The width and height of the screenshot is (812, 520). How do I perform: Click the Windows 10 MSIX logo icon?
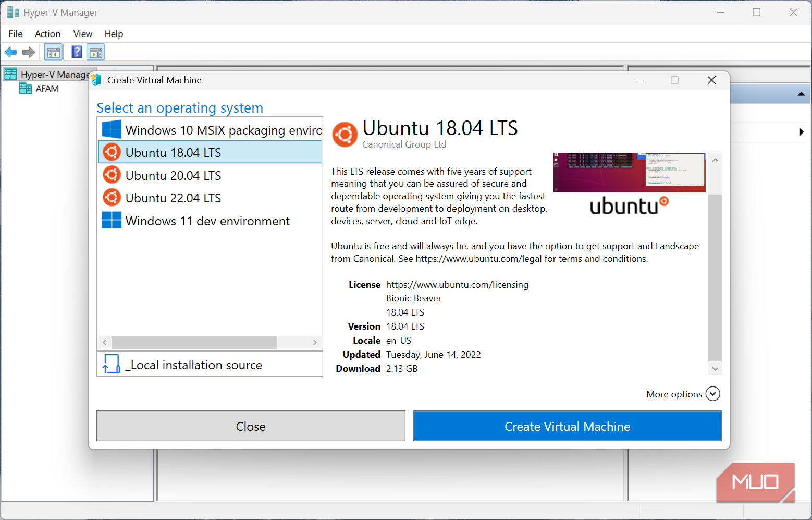[x=112, y=130]
